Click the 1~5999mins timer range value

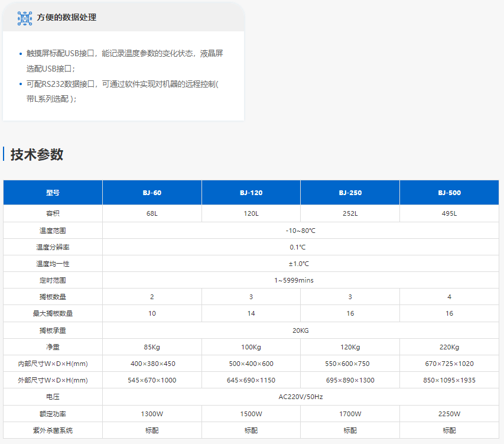click(x=301, y=280)
